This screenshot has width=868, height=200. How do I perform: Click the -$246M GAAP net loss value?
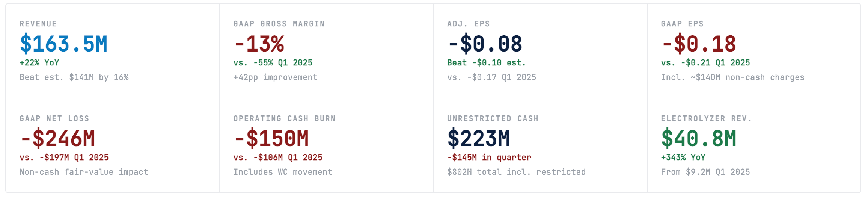57,139
